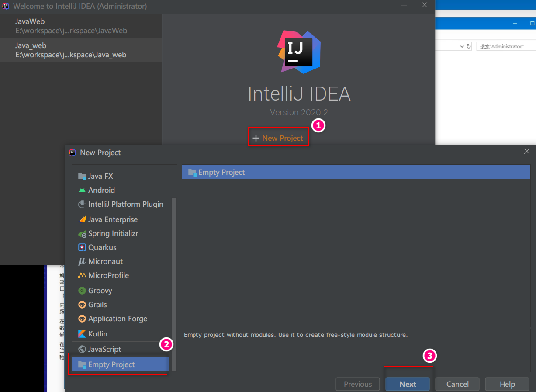536x392 pixels.
Task: Open the recent Java_web project
Action: pos(81,50)
